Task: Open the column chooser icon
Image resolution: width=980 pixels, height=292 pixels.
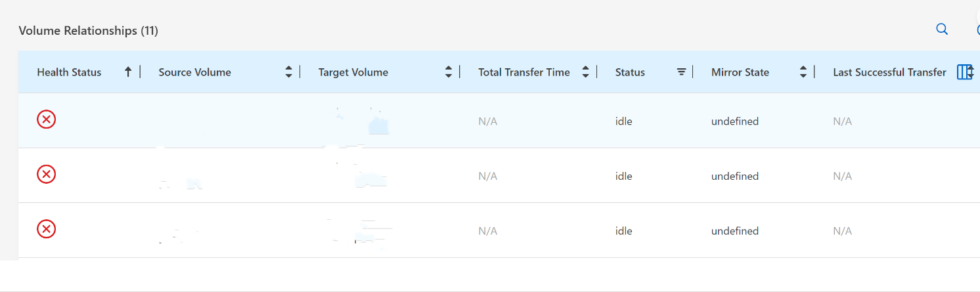Action: 964,72
